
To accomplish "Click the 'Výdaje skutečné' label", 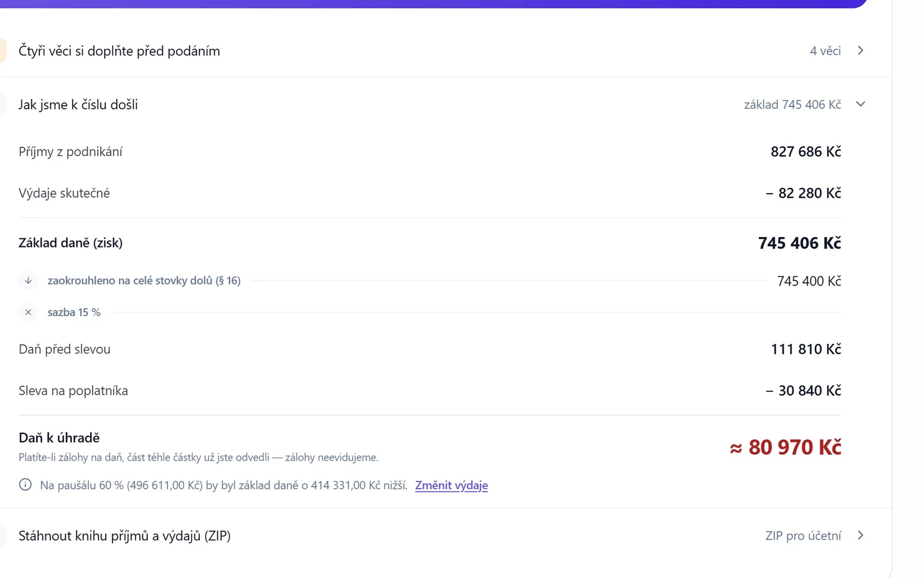I will tap(64, 193).
